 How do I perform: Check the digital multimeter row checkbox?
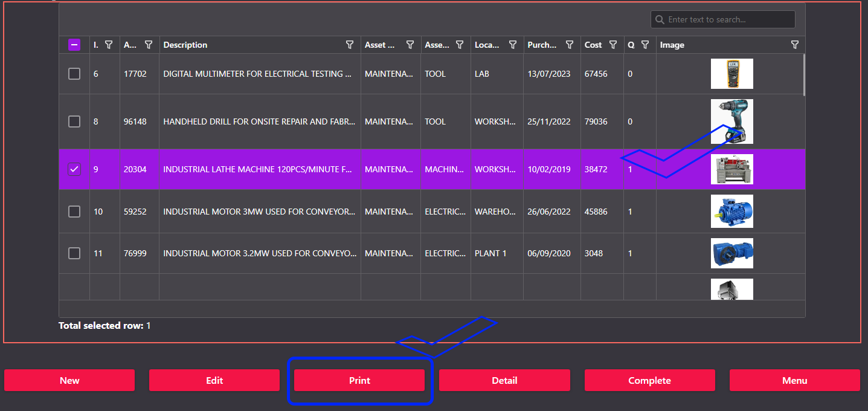pyautogui.click(x=74, y=74)
